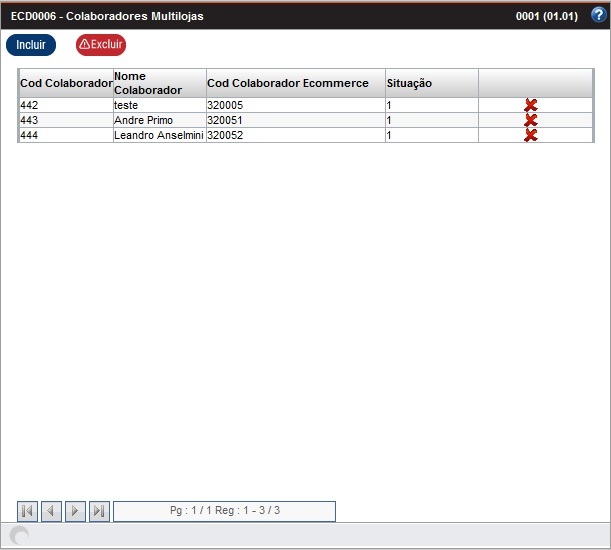This screenshot has height=550, width=611.
Task: Sort by Situação column header
Action: point(409,83)
